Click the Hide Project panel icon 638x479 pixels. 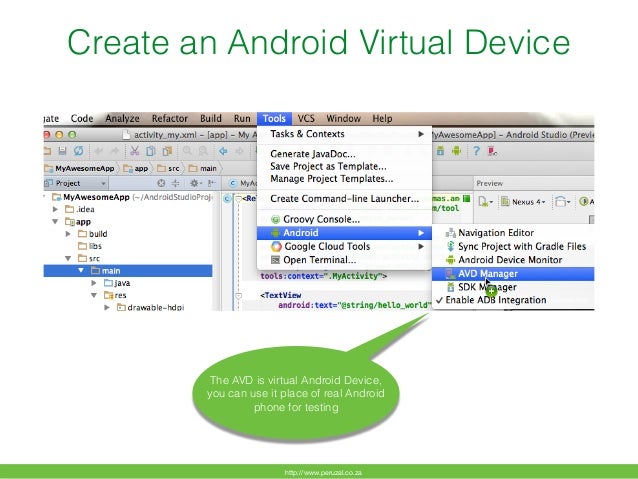pos(212,183)
